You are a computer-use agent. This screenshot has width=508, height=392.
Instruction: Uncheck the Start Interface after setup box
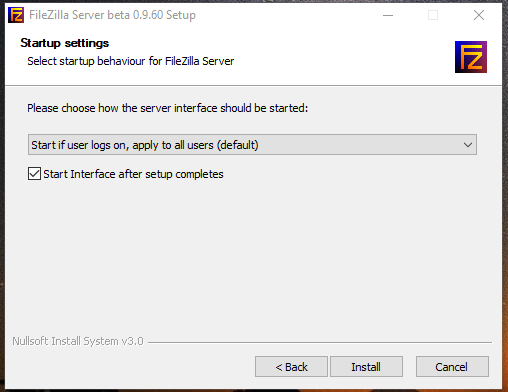tap(34, 174)
